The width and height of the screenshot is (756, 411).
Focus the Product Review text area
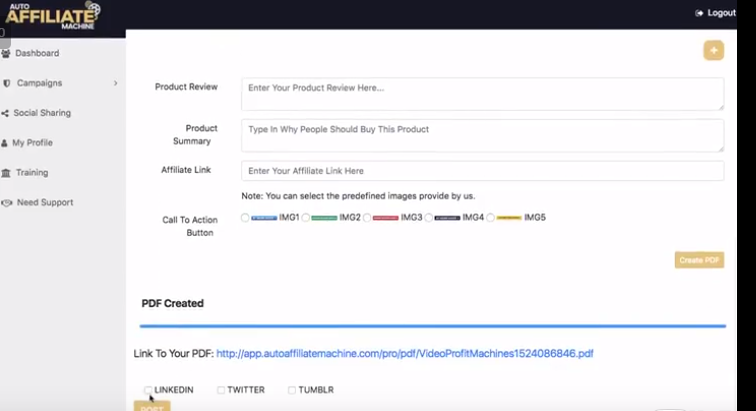click(x=483, y=94)
